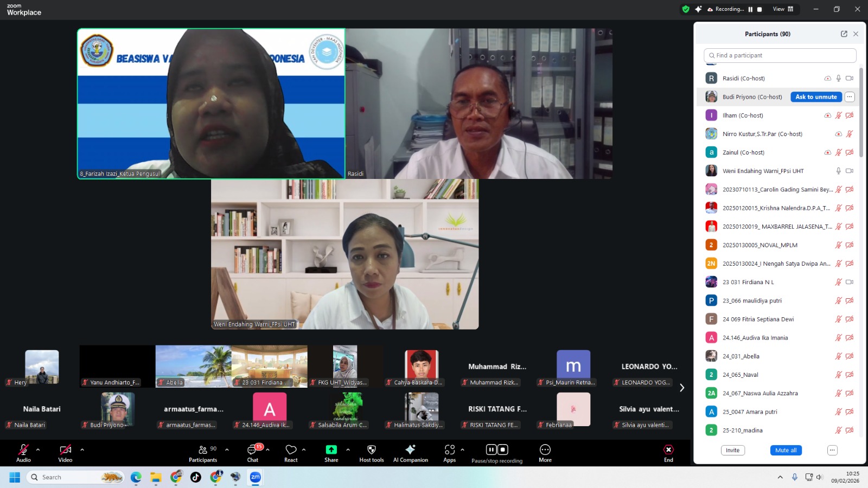Click the Find a participant field
This screenshot has height=488, width=868.
(x=781, y=55)
